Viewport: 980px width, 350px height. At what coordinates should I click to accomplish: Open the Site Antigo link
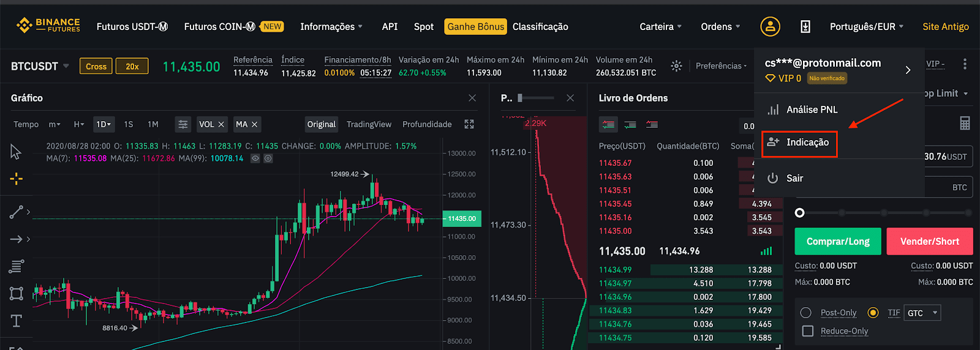pos(946,26)
